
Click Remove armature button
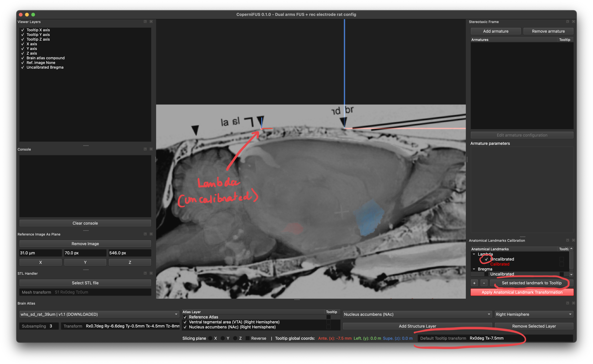[x=548, y=31]
